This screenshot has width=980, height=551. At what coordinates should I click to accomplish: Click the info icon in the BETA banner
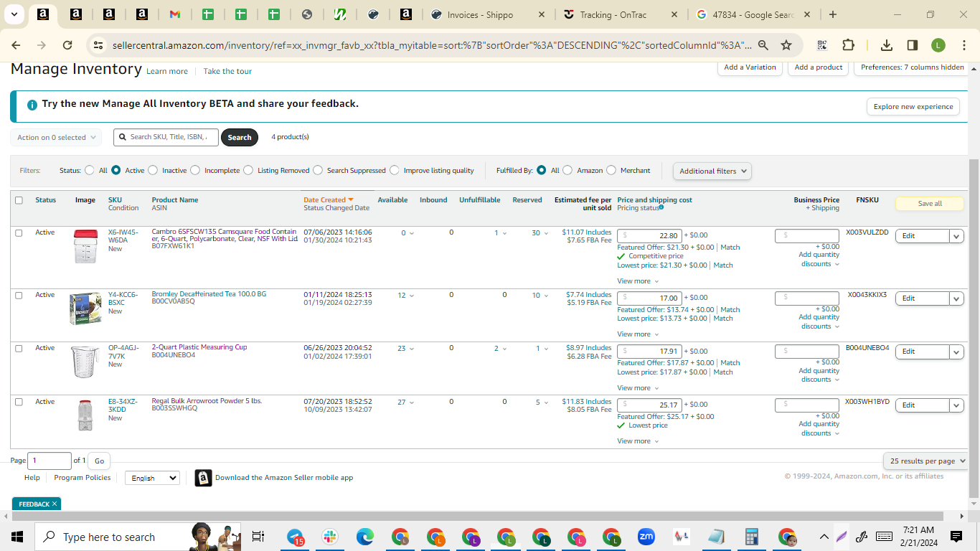coord(32,105)
